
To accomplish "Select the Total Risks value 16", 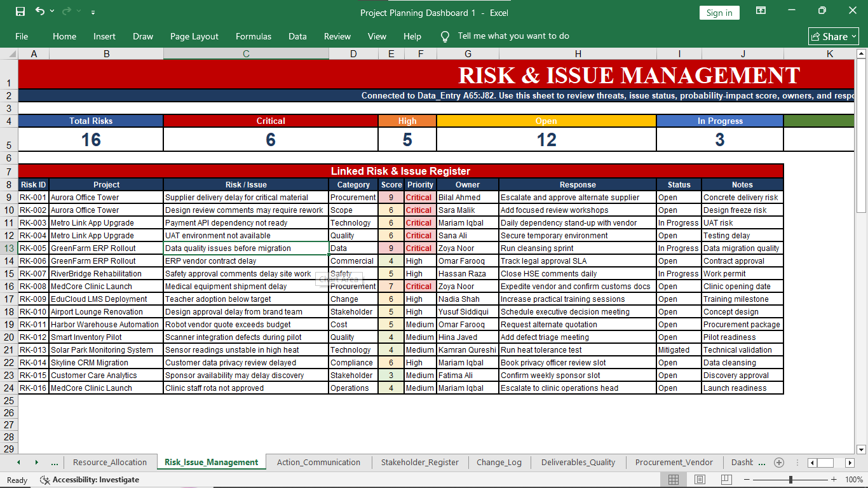I will (x=91, y=140).
